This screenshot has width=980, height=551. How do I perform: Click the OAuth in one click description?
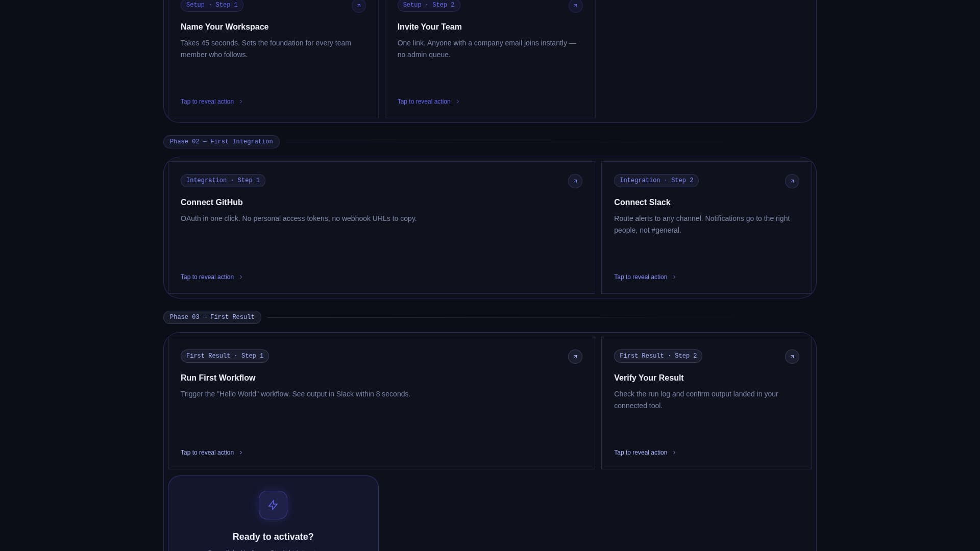[299, 218]
